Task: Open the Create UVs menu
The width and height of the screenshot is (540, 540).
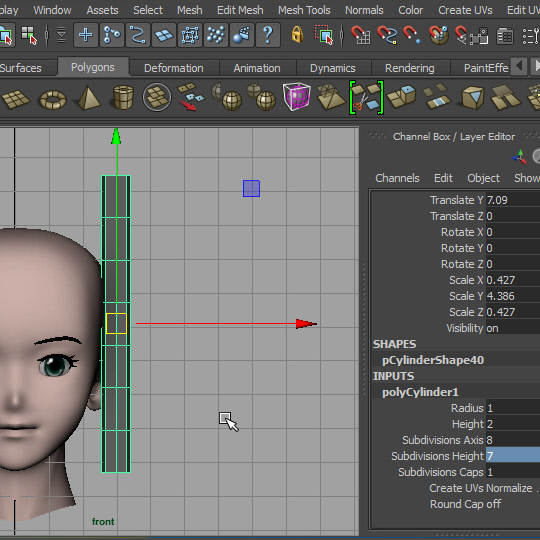Action: point(465,10)
